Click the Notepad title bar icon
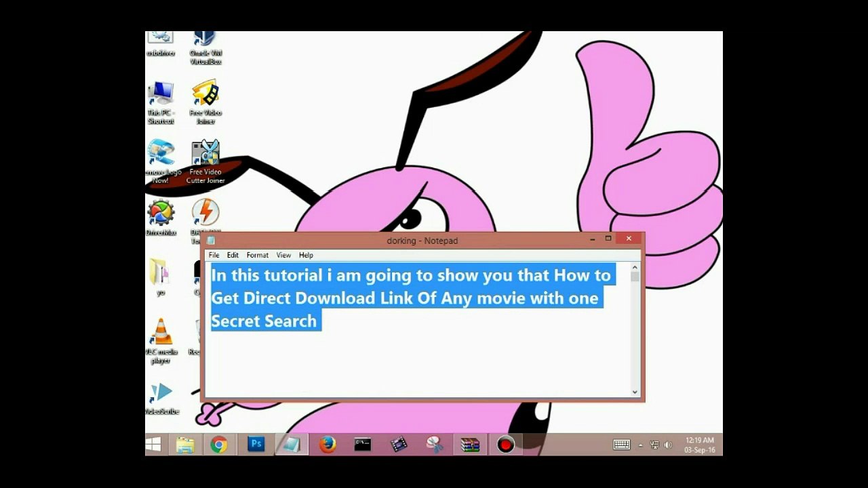868x488 pixels. click(211, 240)
